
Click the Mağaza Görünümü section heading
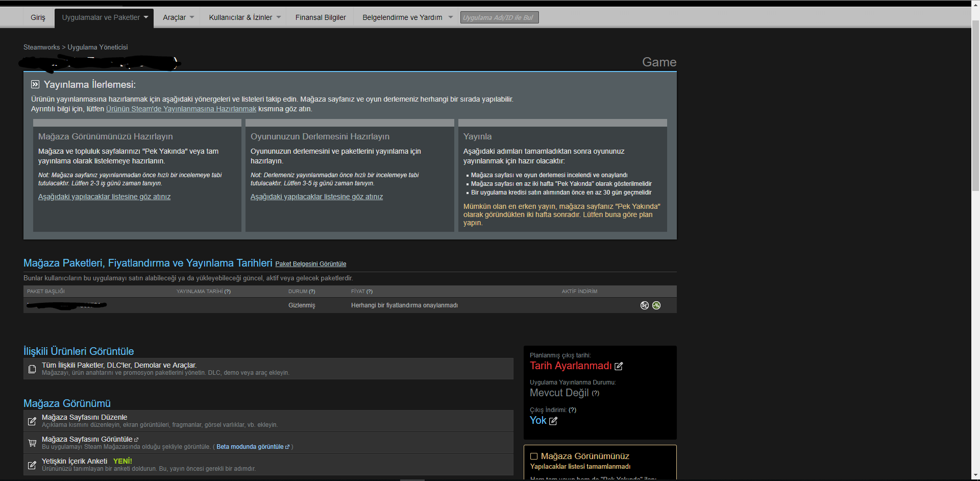pyautogui.click(x=67, y=403)
